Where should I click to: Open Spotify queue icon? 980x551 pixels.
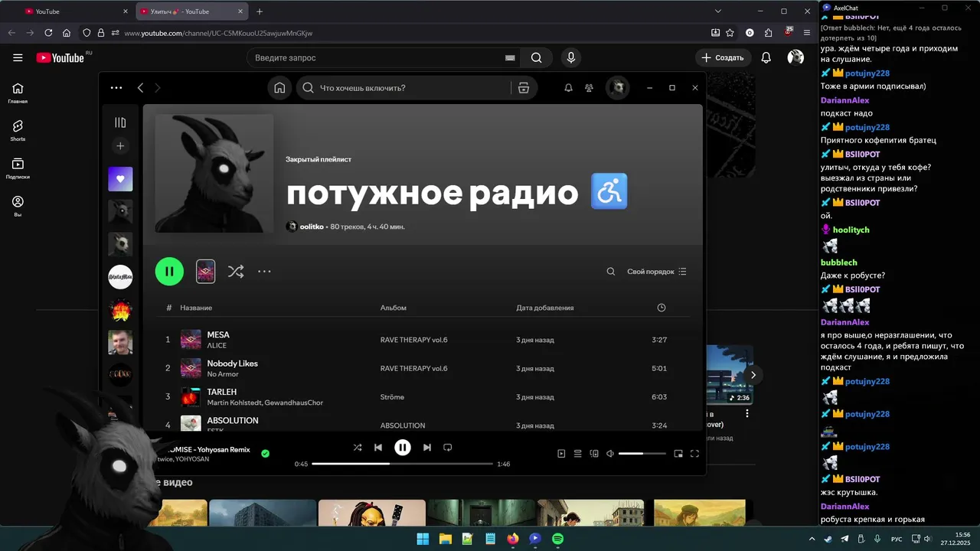tap(578, 454)
